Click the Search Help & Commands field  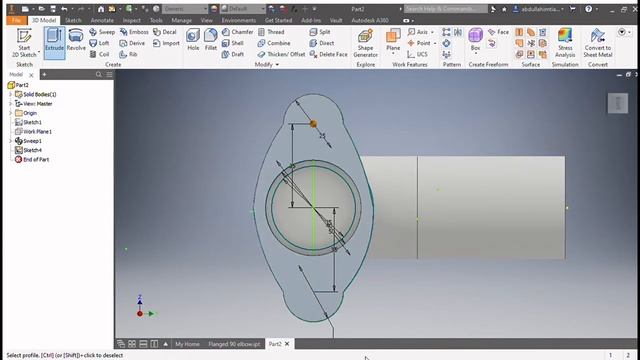click(x=445, y=9)
